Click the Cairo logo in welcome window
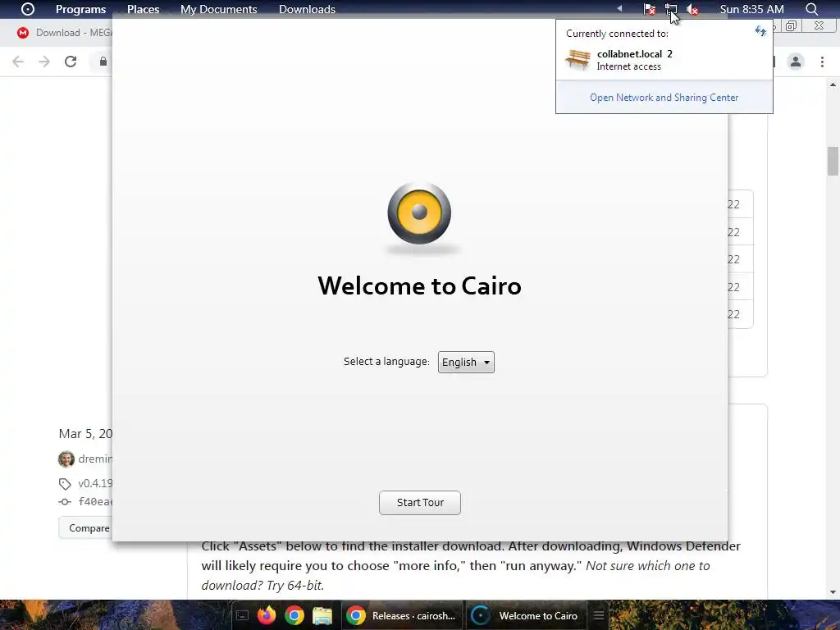This screenshot has width=840, height=630. click(x=419, y=213)
